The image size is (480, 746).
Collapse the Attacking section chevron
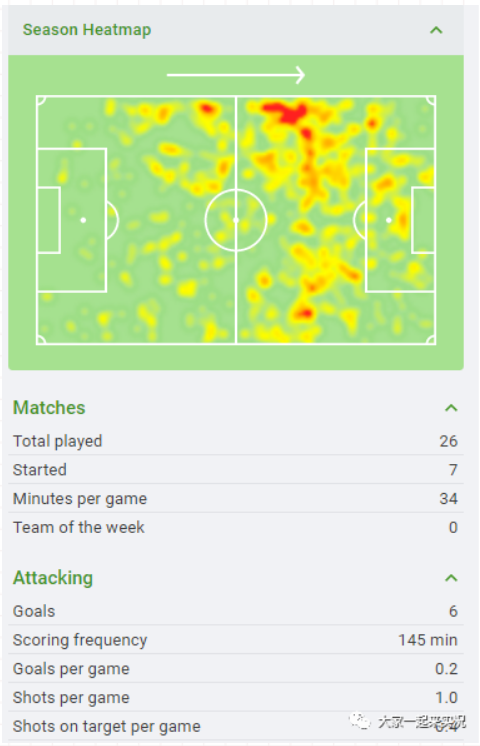[x=451, y=578]
